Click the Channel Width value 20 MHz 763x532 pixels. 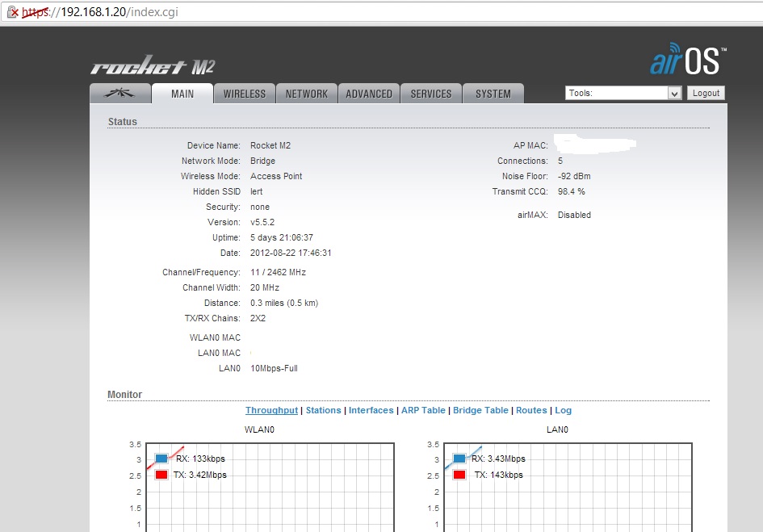[x=265, y=287]
